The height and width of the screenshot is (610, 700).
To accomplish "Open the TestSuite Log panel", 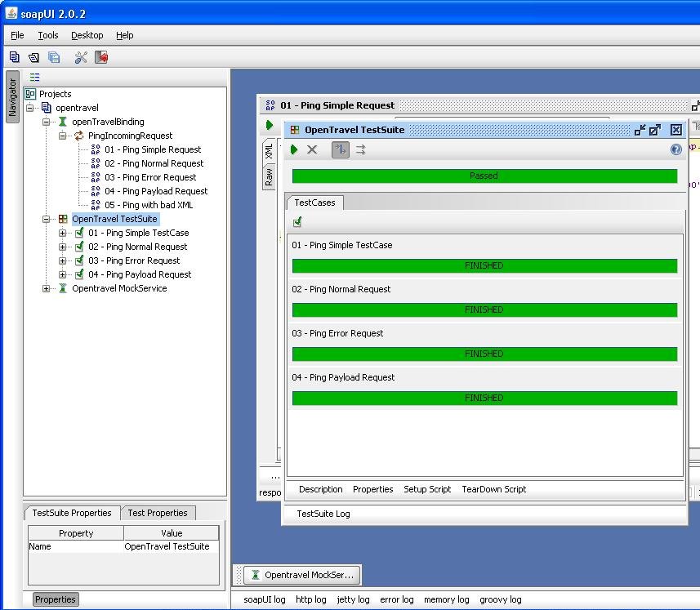I will pos(323,514).
